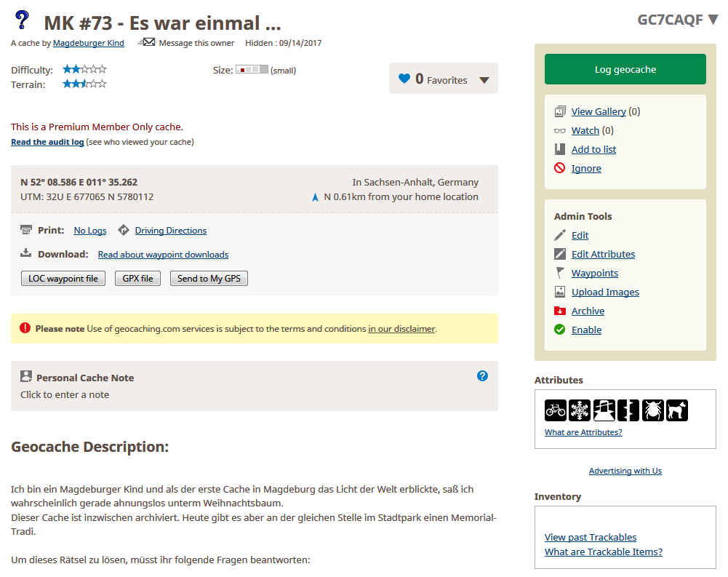Viewport: 728px width, 577px height.
Task: Click the blue compass arrow icon
Action: 315,197
